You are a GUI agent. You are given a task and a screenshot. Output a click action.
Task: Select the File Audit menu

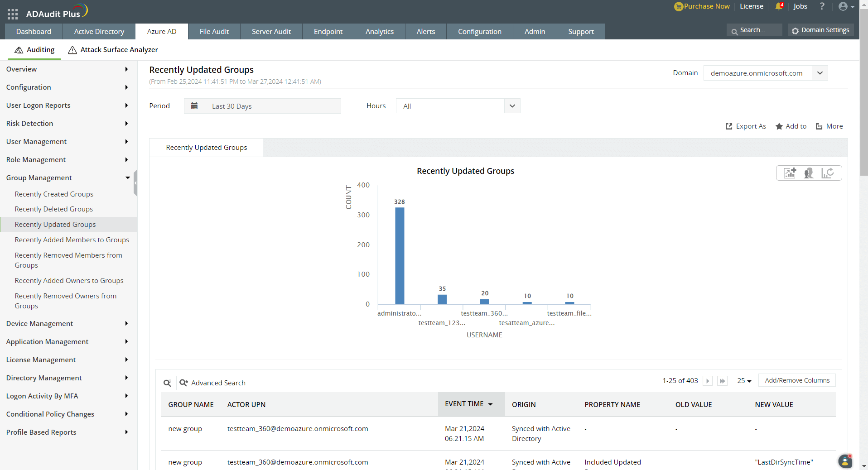coord(214,31)
